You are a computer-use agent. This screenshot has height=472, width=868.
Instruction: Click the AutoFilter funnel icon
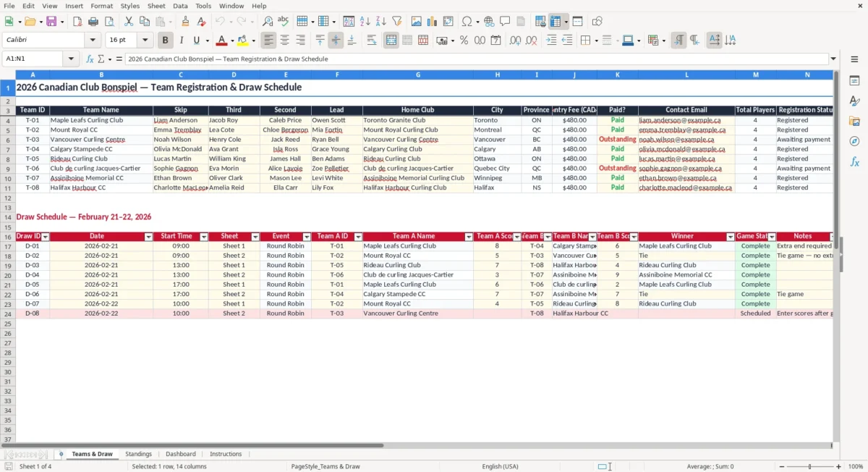(x=397, y=22)
